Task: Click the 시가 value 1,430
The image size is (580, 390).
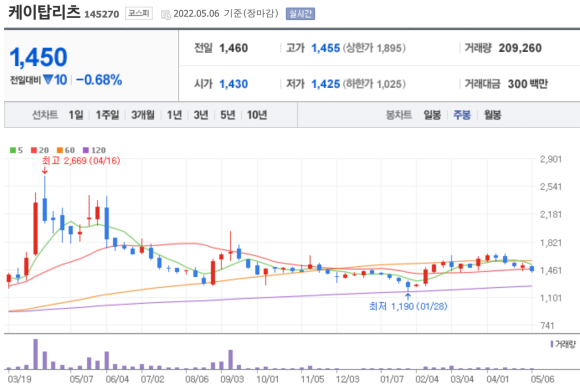Action: (x=233, y=84)
